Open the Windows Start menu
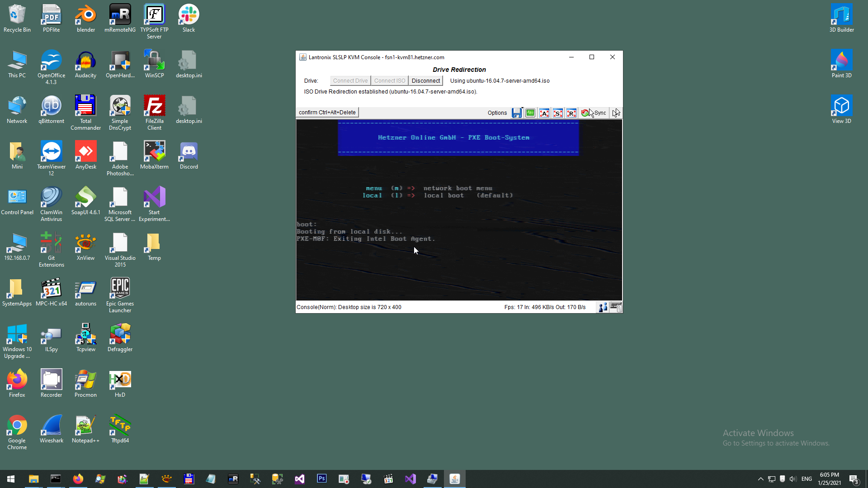The height and width of the screenshot is (488, 868). click(11, 479)
